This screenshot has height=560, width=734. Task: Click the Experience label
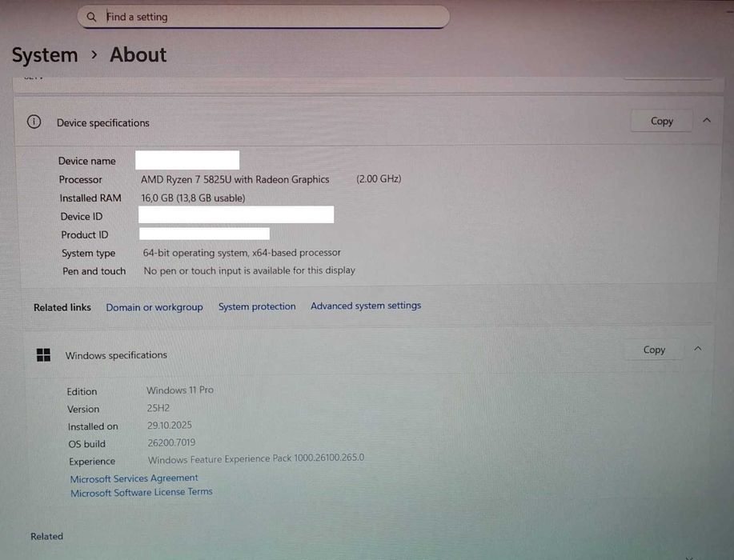(92, 462)
